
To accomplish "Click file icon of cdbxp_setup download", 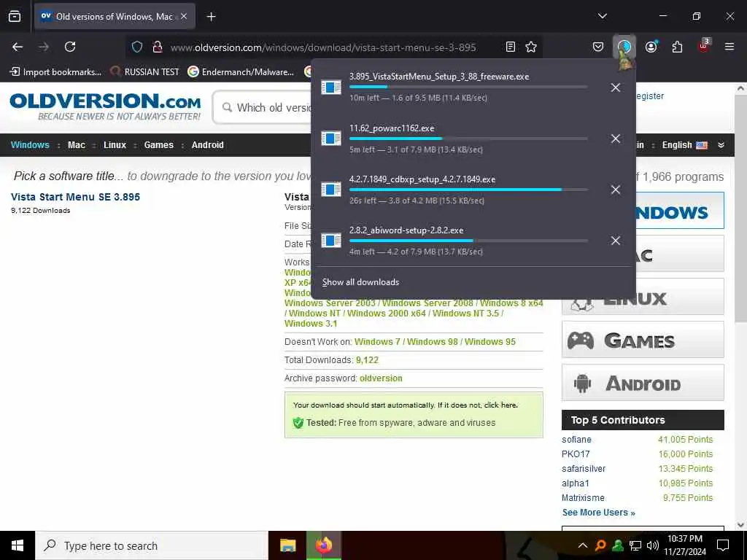I will pyautogui.click(x=331, y=190).
